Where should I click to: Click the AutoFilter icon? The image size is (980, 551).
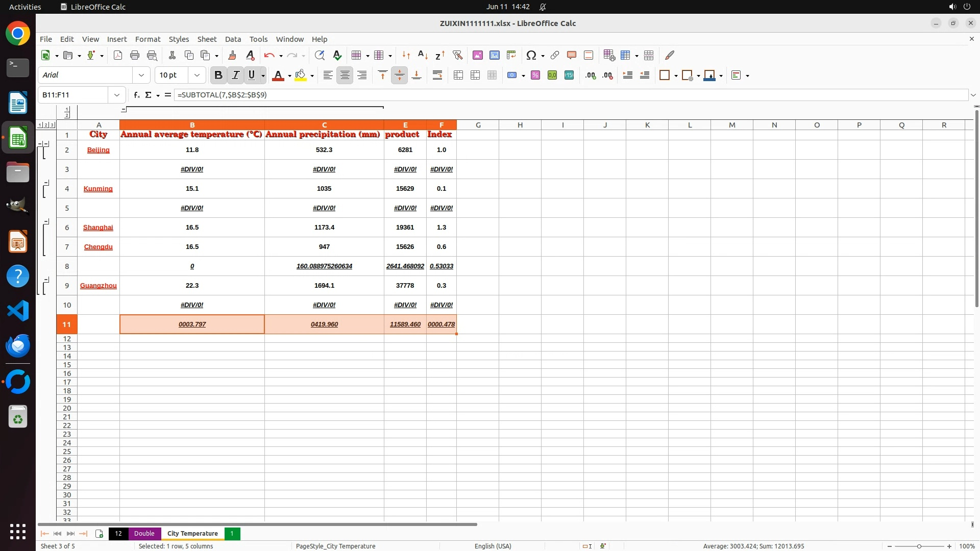click(457, 55)
